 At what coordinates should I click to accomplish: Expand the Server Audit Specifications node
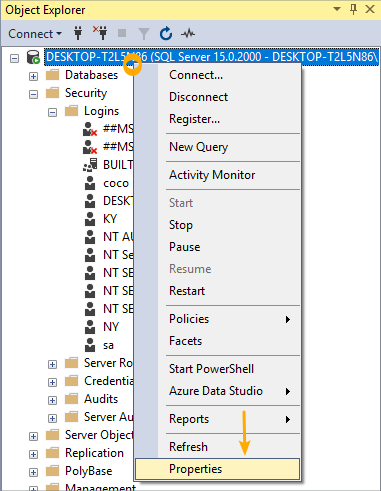click(52, 419)
